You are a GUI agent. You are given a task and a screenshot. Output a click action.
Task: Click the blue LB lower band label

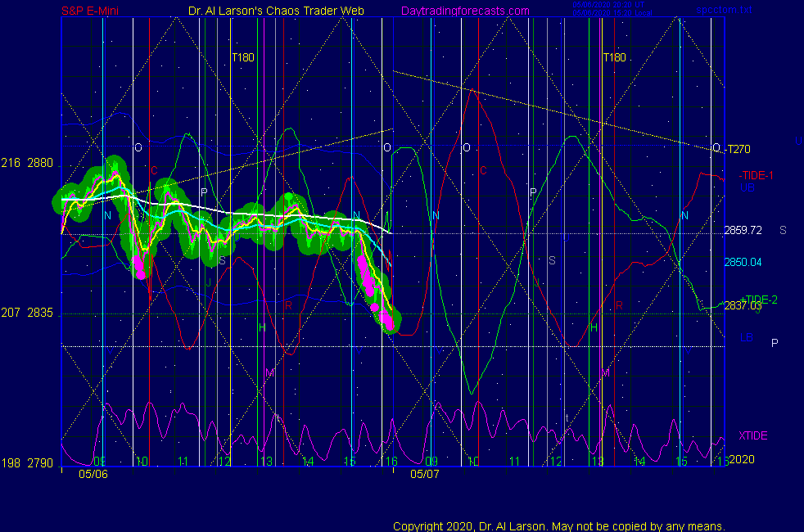click(747, 337)
